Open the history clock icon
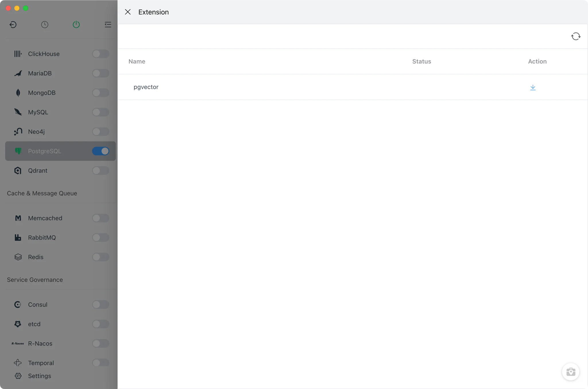Screen dimensions: 588x389 pyautogui.click(x=45, y=24)
